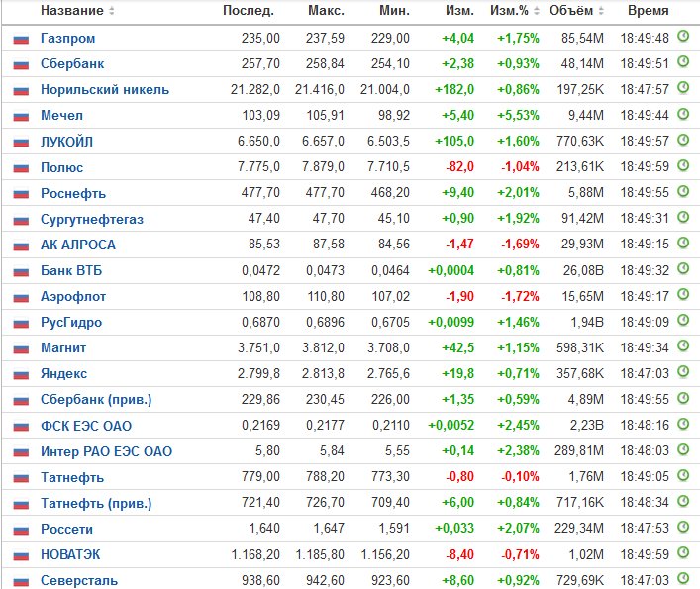700x589 pixels.
Task: Click the clock icon in Магнит row
Action: [x=683, y=345]
